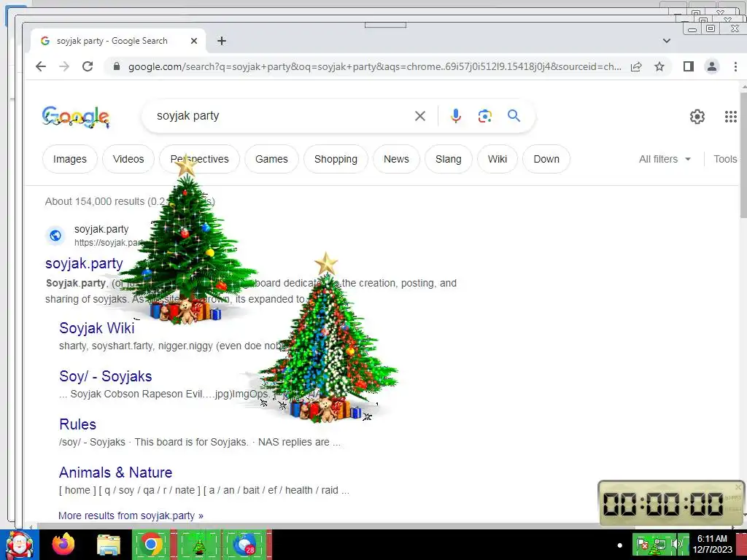Click the globe favicon of soyjak.party
Viewport: 747px width, 560px height.
55,236
